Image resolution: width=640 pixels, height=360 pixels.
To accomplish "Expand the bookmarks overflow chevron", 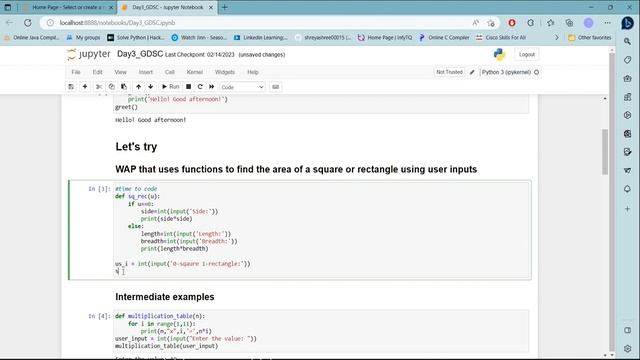I will (x=557, y=38).
